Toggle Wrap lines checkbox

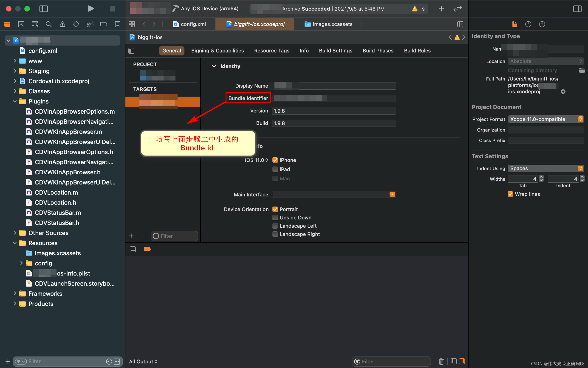510,194
